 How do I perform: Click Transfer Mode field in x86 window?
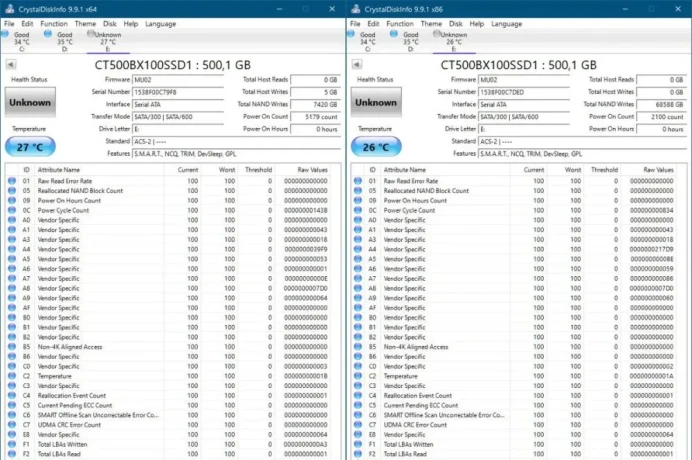[524, 117]
